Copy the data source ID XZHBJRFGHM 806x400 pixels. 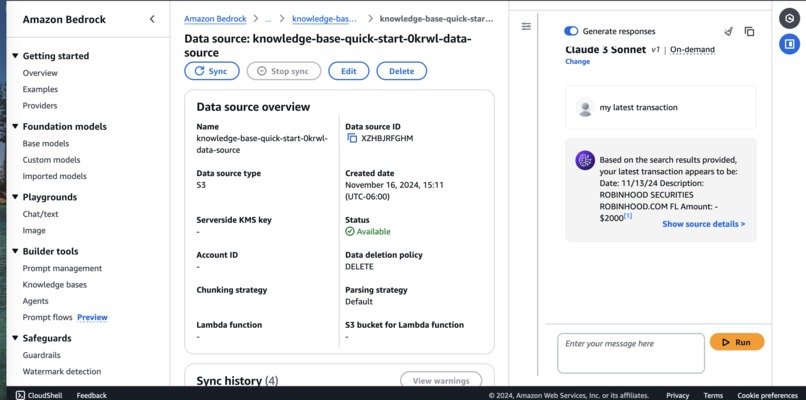coord(352,138)
